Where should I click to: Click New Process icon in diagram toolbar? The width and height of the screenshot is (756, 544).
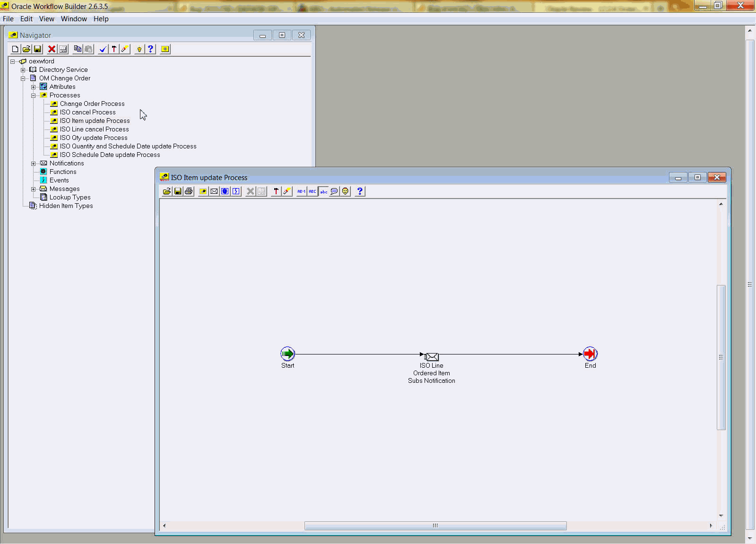203,191
